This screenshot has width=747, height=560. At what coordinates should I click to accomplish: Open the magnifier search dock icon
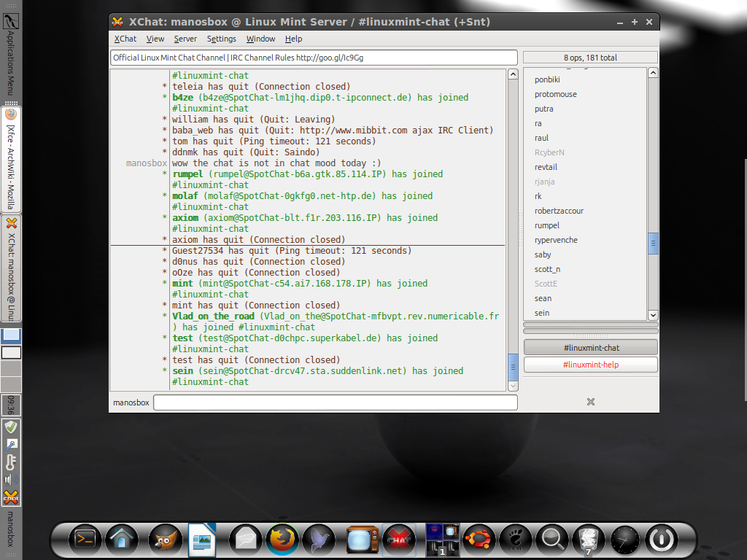click(x=552, y=540)
